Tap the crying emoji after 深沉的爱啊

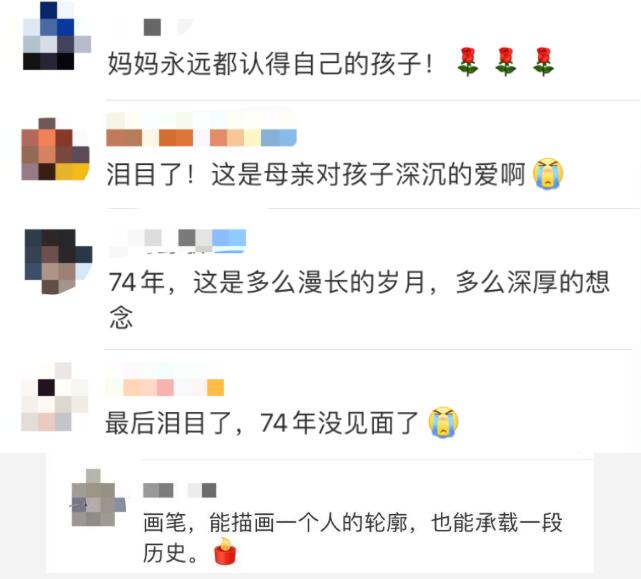[x=548, y=173]
